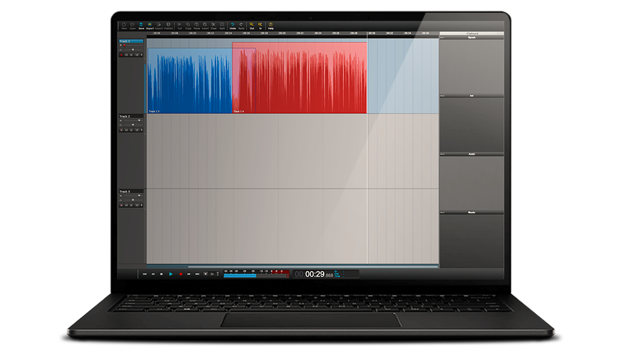Adjust the 2x playback speed stepper

coord(217,274)
